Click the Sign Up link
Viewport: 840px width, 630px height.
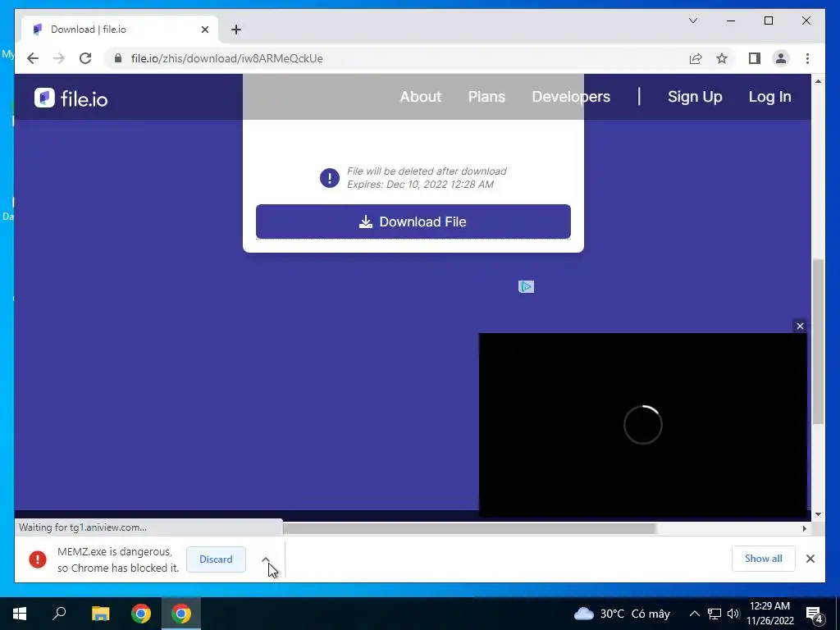point(695,97)
